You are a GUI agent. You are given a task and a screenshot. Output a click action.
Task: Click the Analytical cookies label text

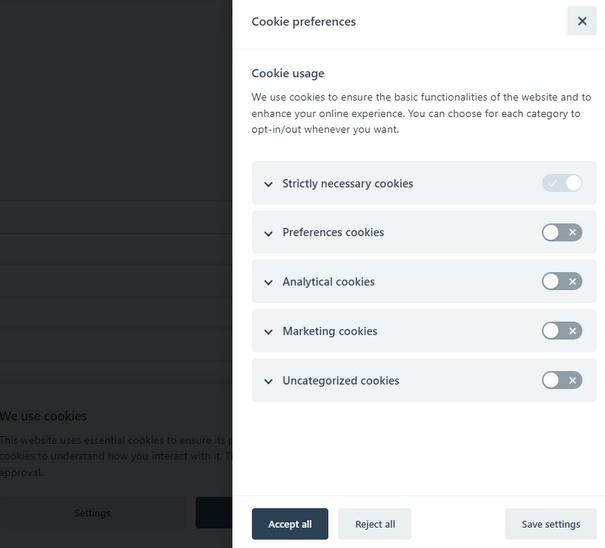[x=328, y=282]
